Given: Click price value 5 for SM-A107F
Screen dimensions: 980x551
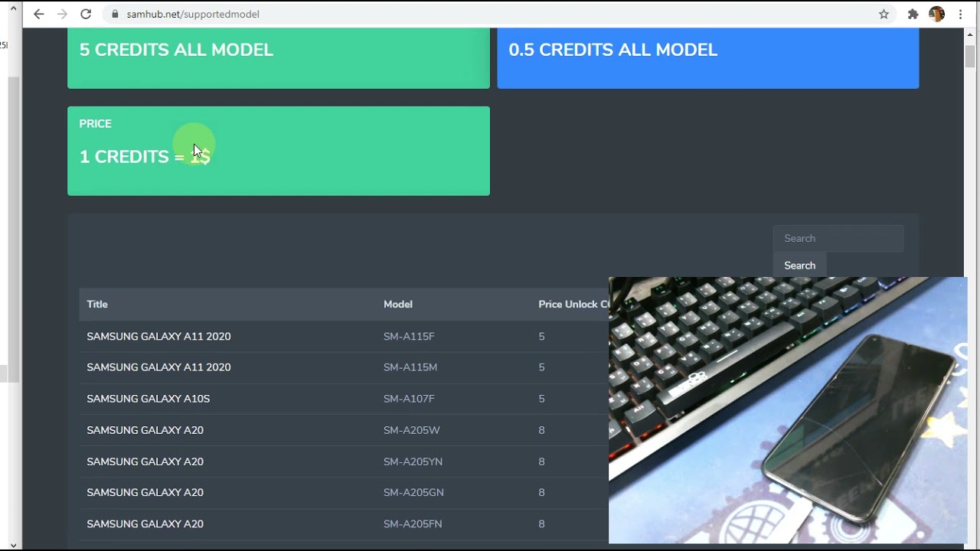Looking at the screenshot, I should (541, 399).
